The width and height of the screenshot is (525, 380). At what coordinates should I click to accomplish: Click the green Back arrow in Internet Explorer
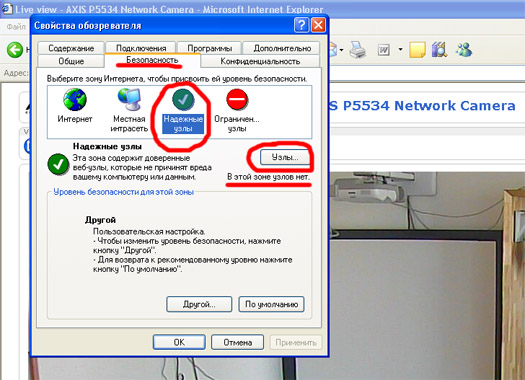click(x=15, y=50)
